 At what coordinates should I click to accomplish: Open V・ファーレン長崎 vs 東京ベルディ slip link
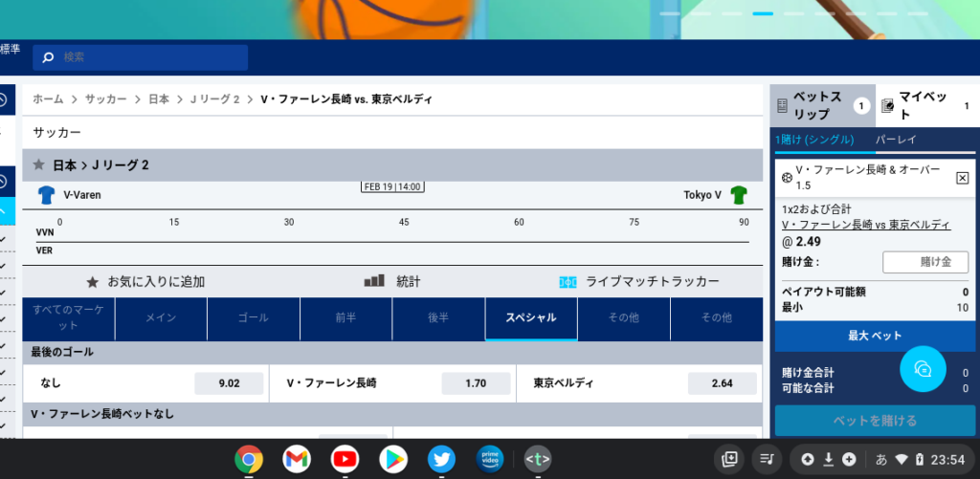(x=866, y=225)
